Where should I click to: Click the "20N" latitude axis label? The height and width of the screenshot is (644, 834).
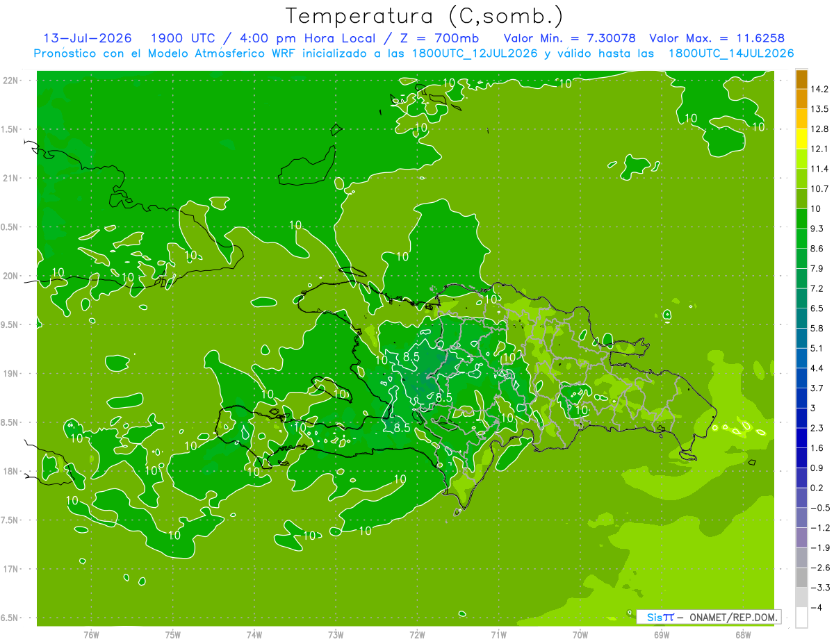pos(12,276)
